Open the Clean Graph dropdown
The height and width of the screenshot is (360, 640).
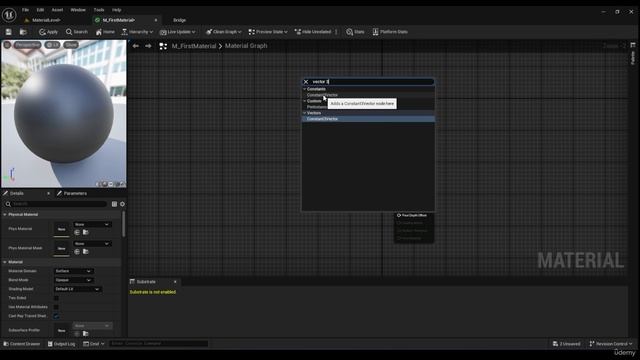click(224, 32)
